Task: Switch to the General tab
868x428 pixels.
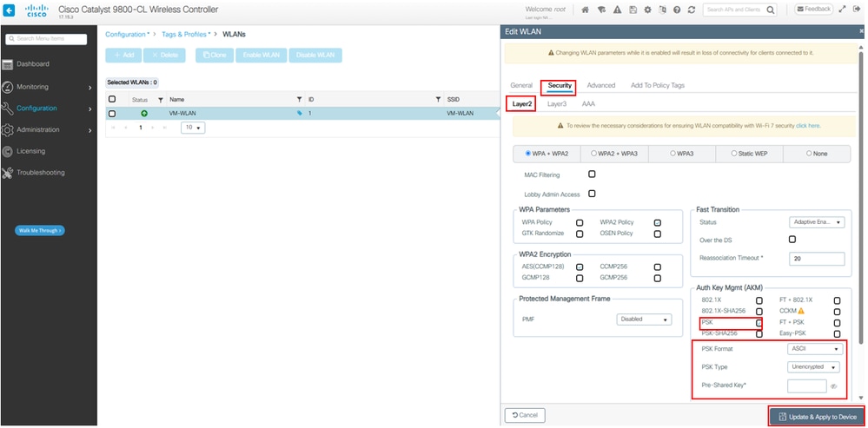Action: coord(521,86)
